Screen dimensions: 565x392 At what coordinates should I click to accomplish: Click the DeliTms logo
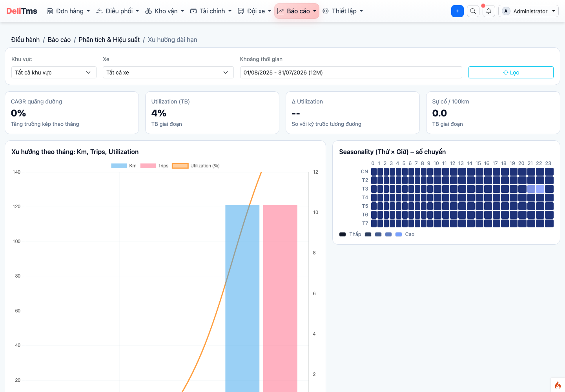point(22,11)
